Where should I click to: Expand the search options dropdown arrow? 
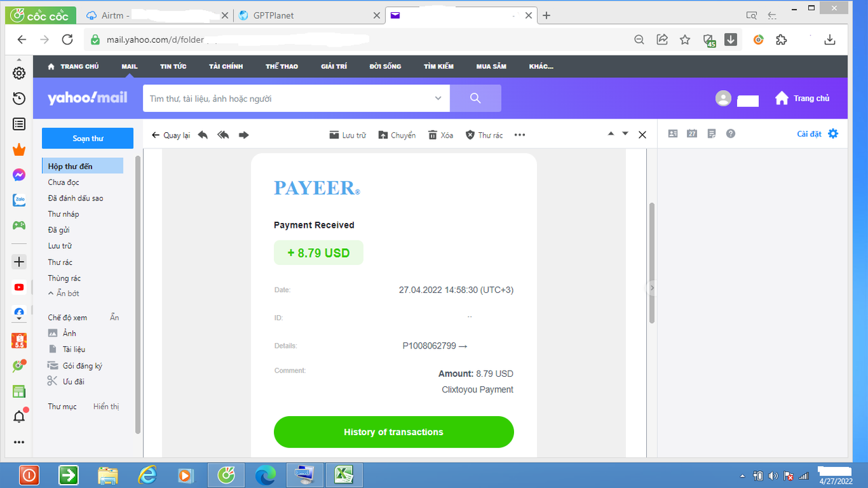438,98
